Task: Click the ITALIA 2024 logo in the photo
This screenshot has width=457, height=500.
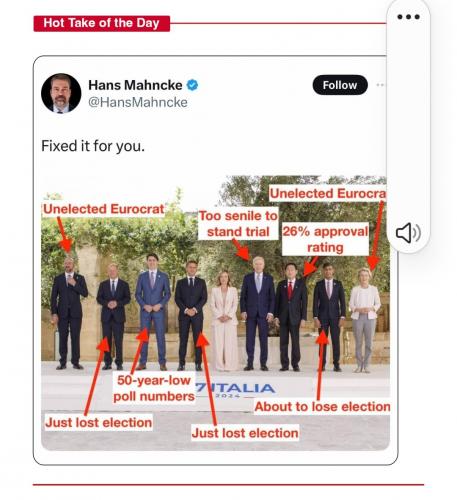Action: tap(235, 389)
